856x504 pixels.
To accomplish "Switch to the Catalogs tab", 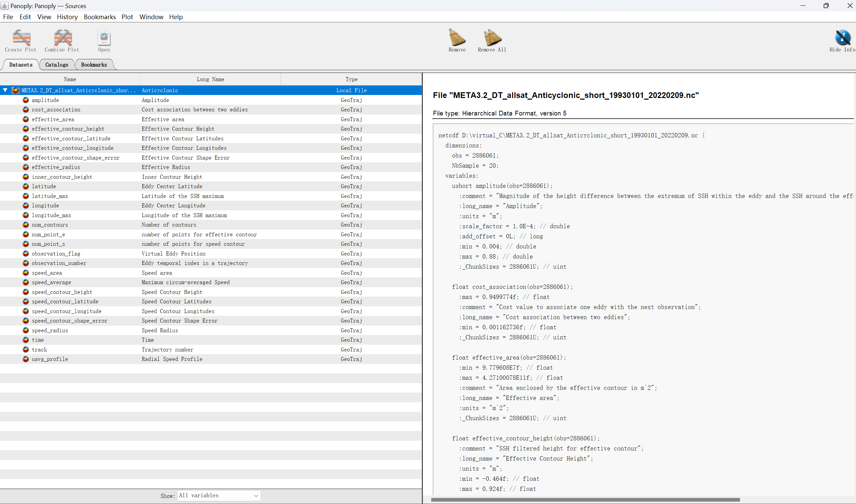I will [x=57, y=65].
